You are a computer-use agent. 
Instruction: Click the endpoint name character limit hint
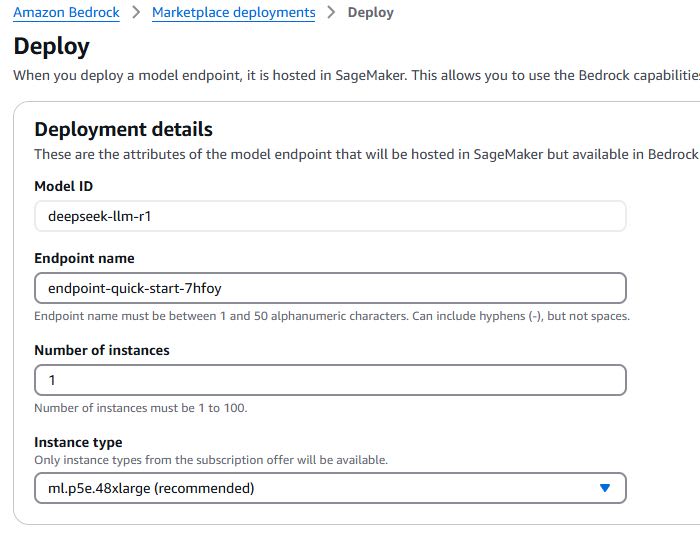(x=331, y=316)
